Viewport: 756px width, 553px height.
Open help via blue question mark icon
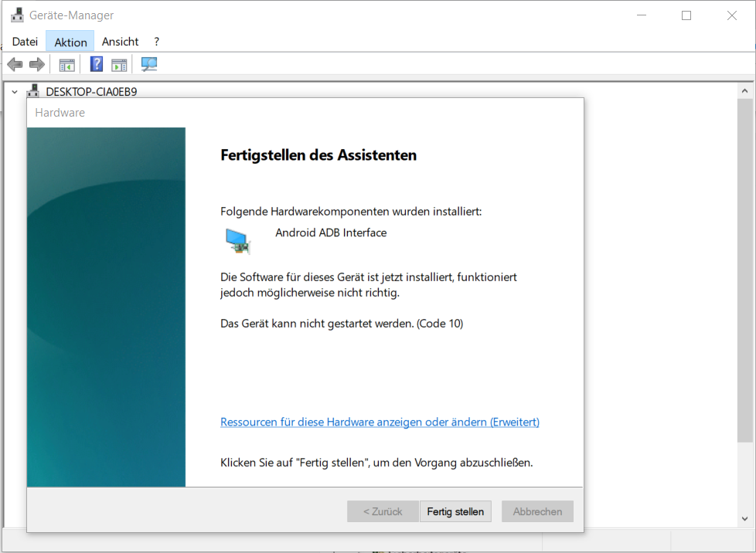click(97, 64)
